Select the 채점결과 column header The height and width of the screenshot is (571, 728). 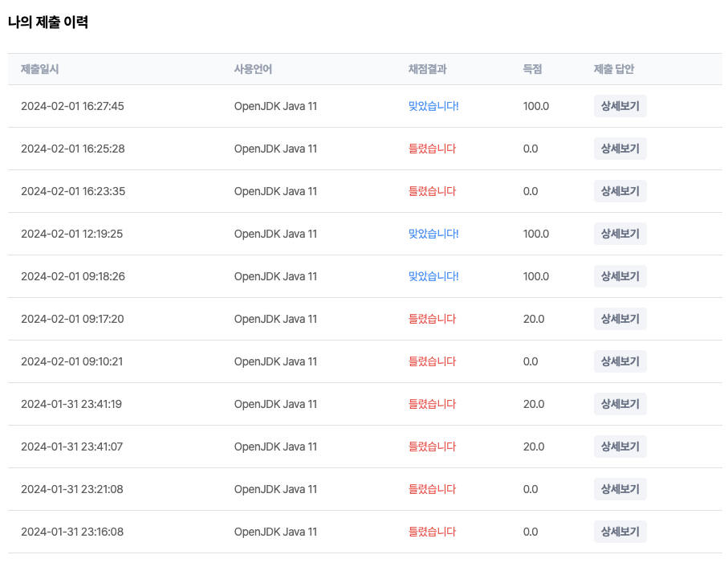pyautogui.click(x=427, y=69)
